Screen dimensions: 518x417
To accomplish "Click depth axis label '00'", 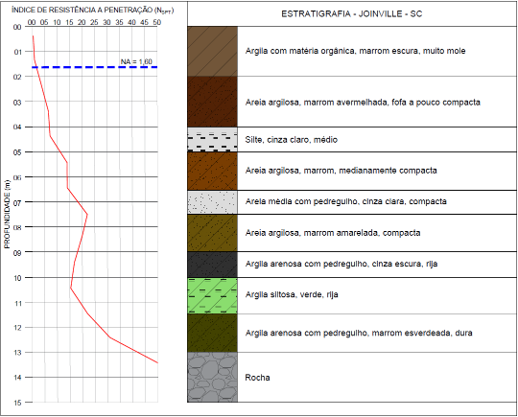I will click(x=17, y=27).
